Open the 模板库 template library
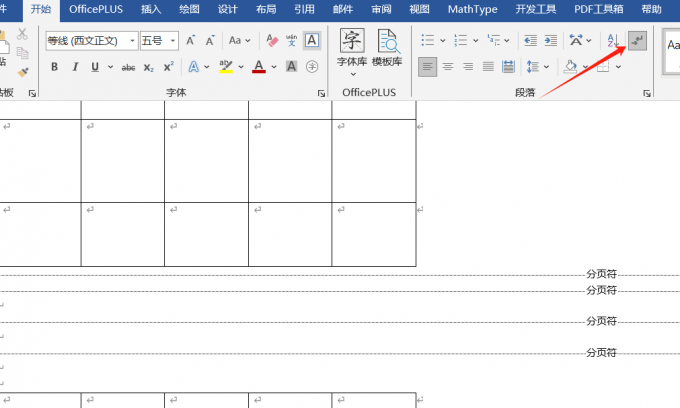This screenshot has width=680, height=408. 387,48
